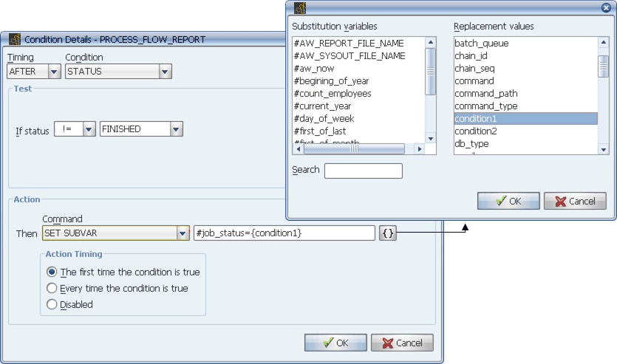Cancel the substitution variables popup
The height and width of the screenshot is (364, 617).
click(574, 201)
